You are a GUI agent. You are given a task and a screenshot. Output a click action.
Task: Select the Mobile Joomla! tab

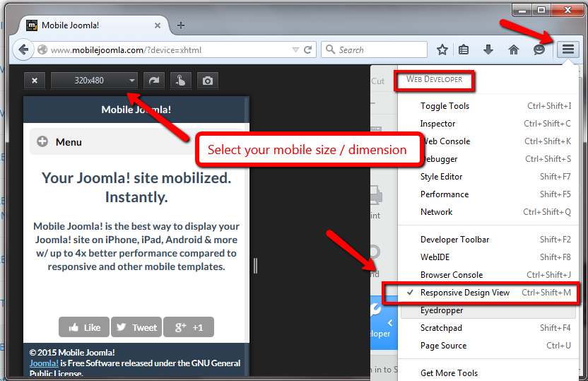pos(94,25)
